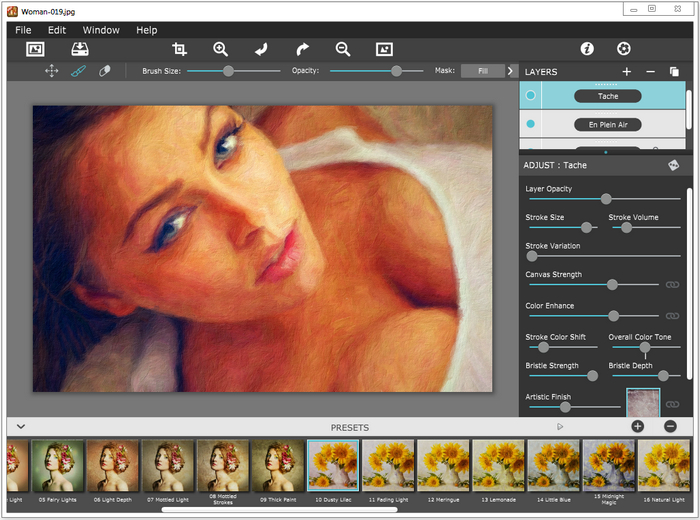Click the Overall Color Tone slider handle

pyautogui.click(x=645, y=347)
